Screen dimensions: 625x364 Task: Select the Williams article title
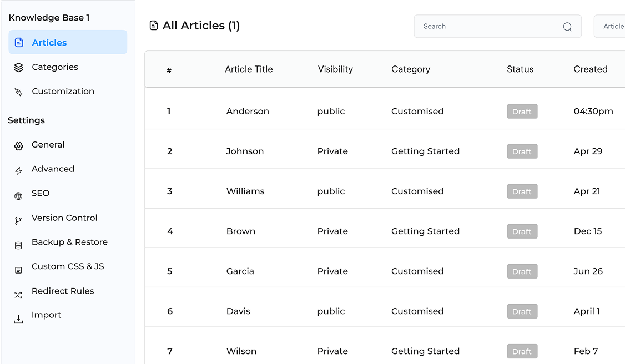tap(245, 191)
